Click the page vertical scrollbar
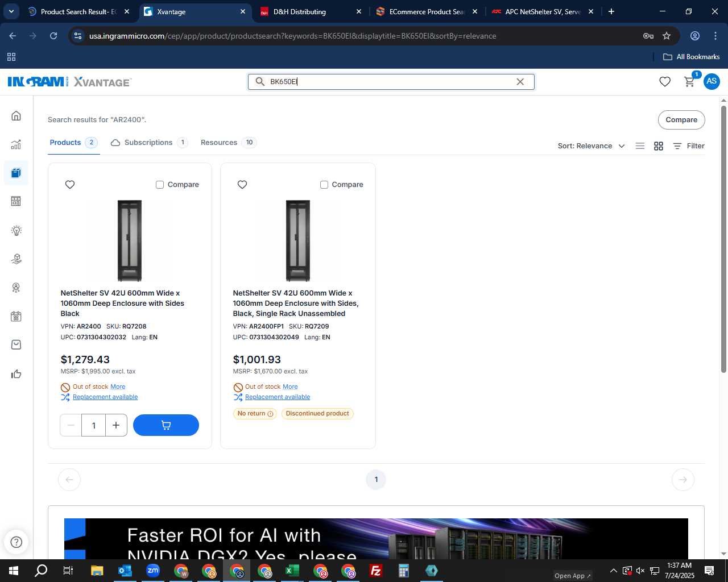 [723, 239]
